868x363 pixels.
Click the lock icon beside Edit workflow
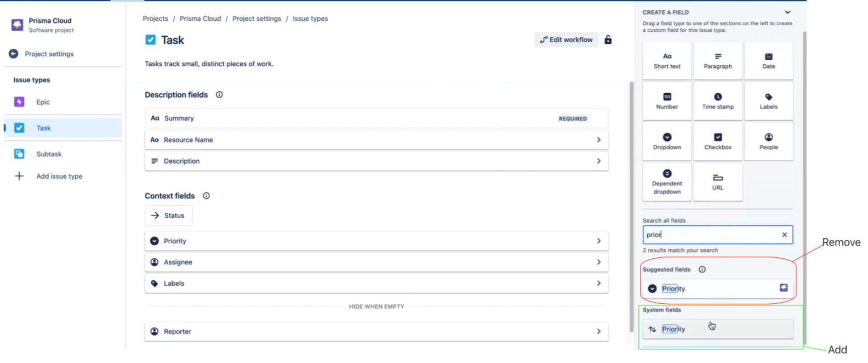pos(608,39)
